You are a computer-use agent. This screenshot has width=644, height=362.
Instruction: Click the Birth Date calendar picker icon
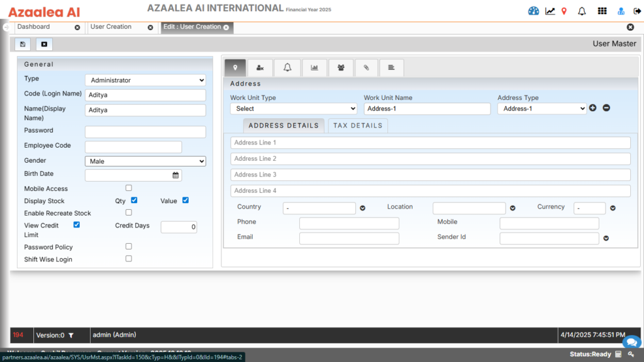pyautogui.click(x=176, y=175)
